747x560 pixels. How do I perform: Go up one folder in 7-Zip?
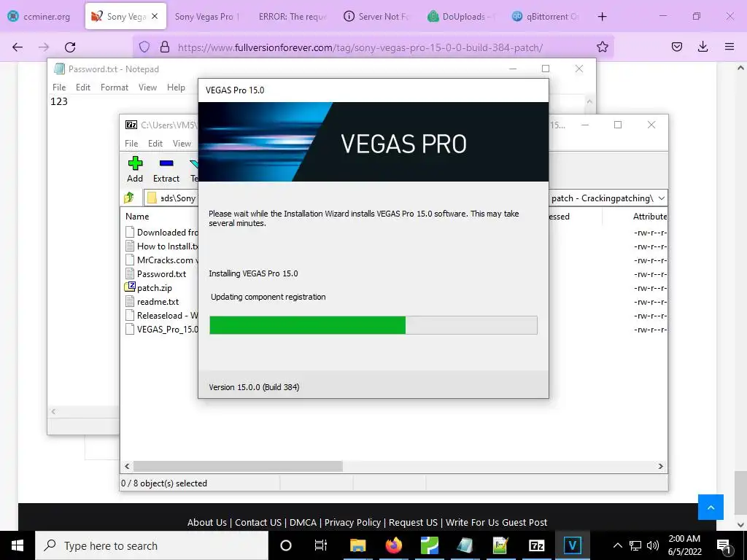(129, 198)
